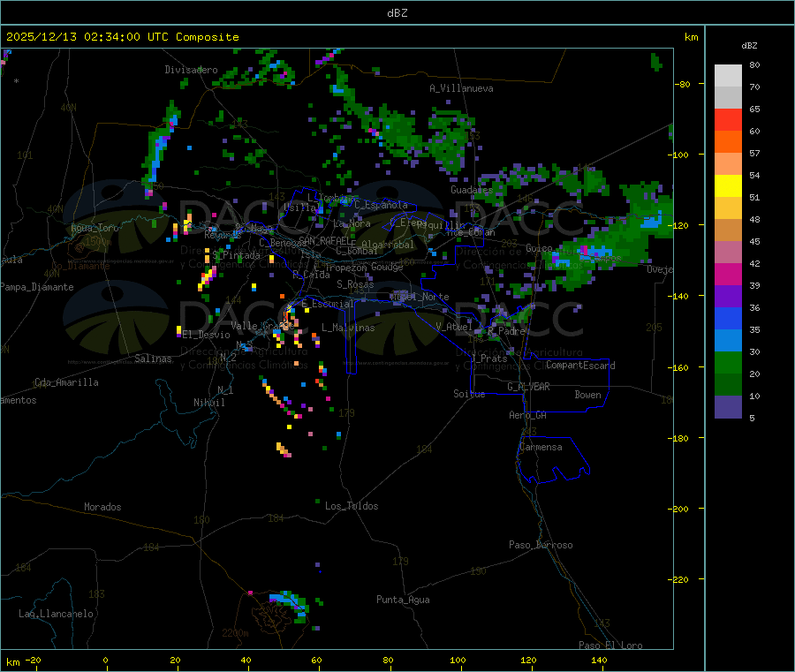Click the Divisadero map label
This screenshot has width=795, height=672.
[x=191, y=70]
